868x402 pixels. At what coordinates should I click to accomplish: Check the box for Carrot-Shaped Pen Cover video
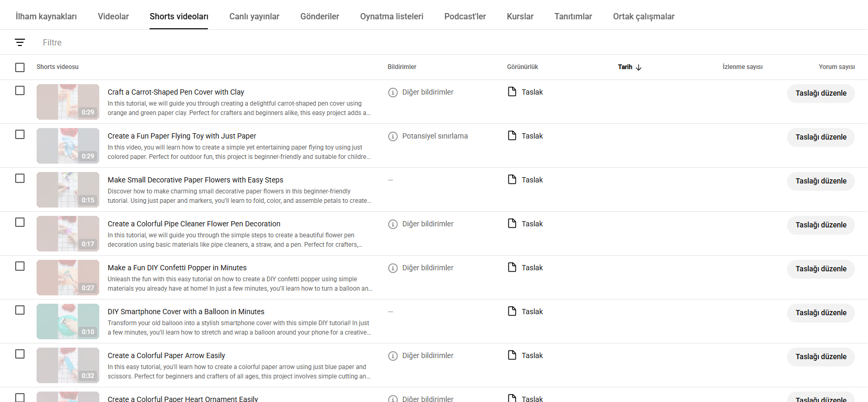point(20,90)
